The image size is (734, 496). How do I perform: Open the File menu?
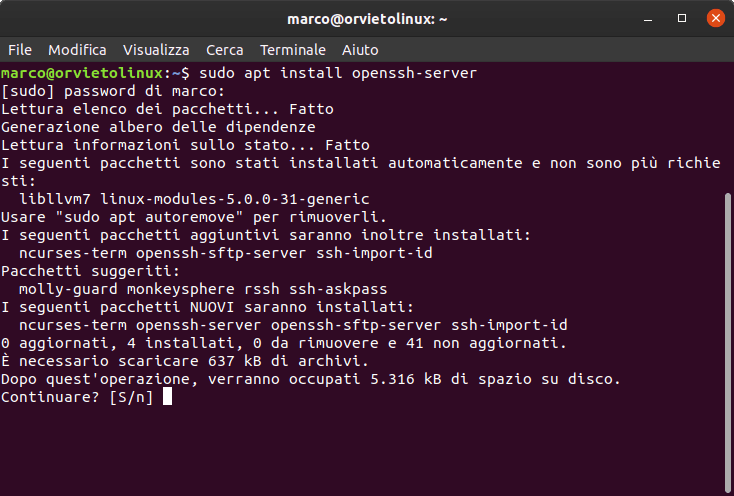coord(20,50)
